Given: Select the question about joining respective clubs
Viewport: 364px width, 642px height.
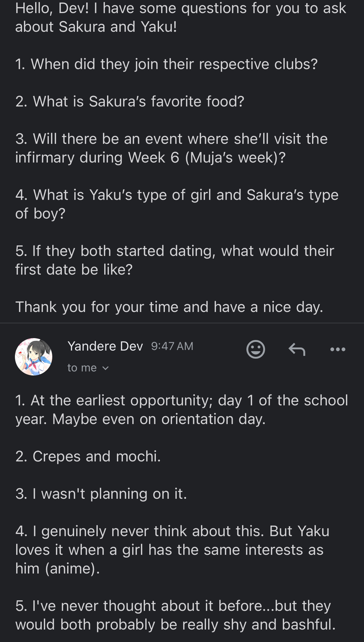Looking at the screenshot, I should (x=166, y=64).
